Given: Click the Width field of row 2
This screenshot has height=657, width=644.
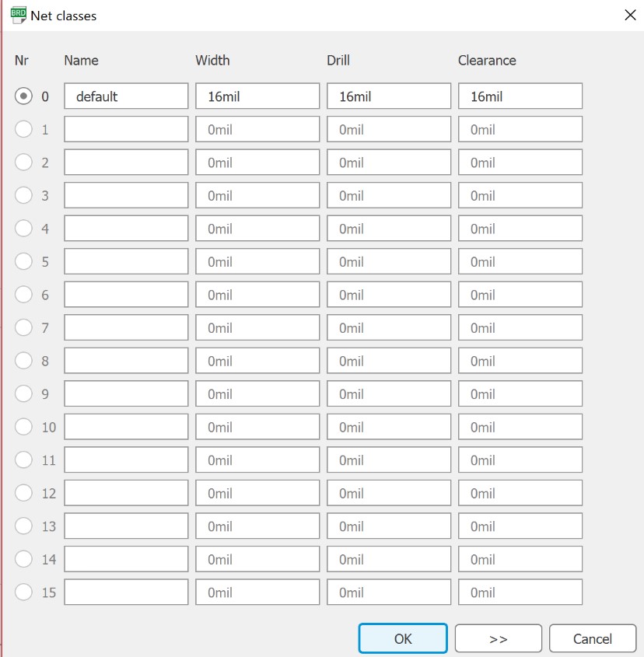Looking at the screenshot, I should pos(257,163).
